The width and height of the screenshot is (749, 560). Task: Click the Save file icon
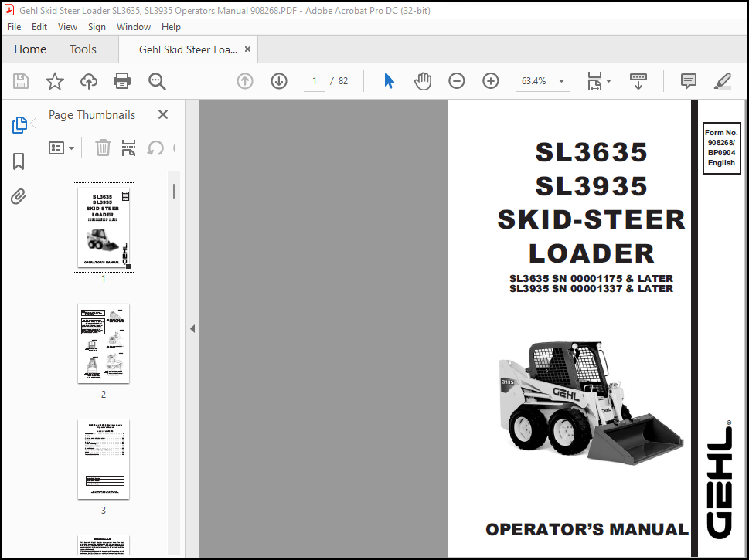[21, 81]
